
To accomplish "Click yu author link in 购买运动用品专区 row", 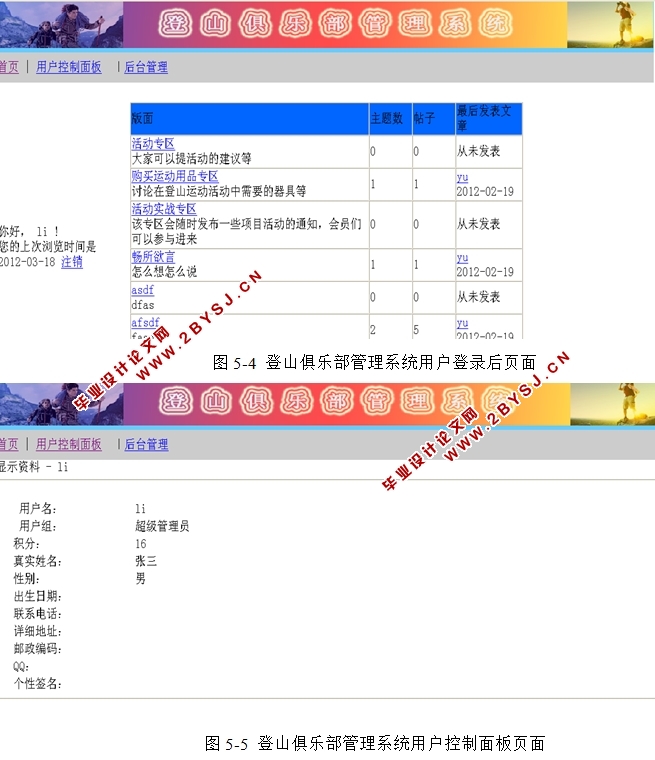I will (x=462, y=177).
